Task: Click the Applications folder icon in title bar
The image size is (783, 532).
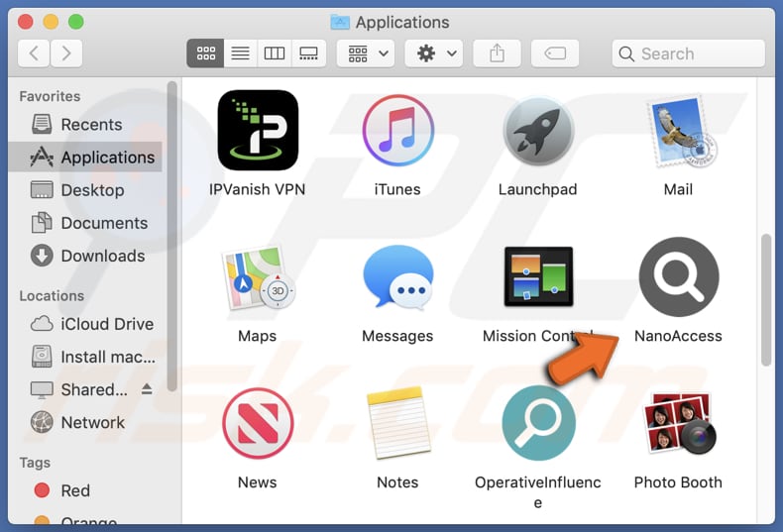Action: 340,22
